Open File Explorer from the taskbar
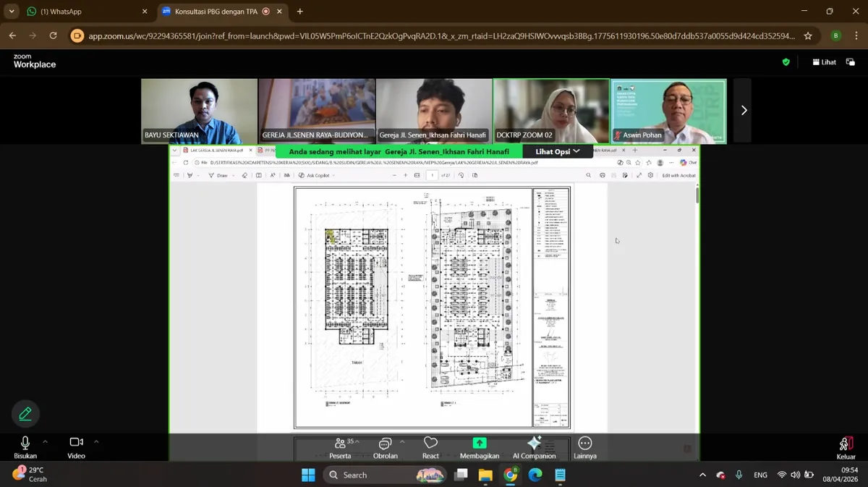868x487 pixels. pos(485,475)
